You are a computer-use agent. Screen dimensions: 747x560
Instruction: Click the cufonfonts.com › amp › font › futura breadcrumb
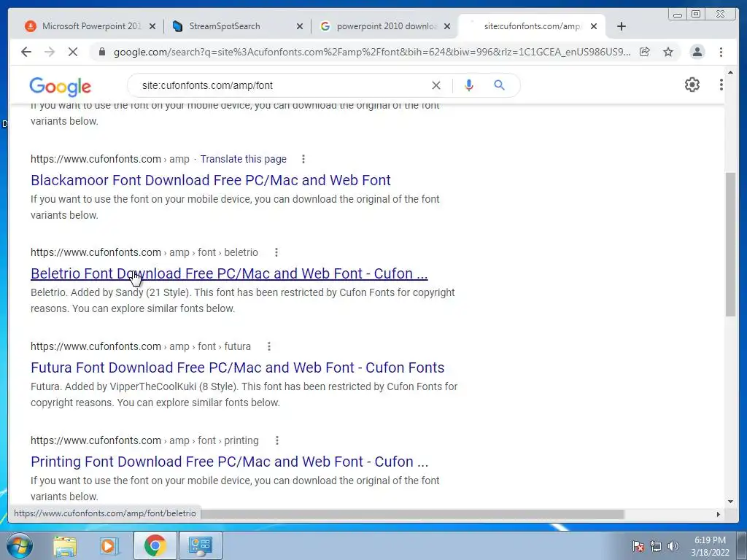tap(141, 346)
